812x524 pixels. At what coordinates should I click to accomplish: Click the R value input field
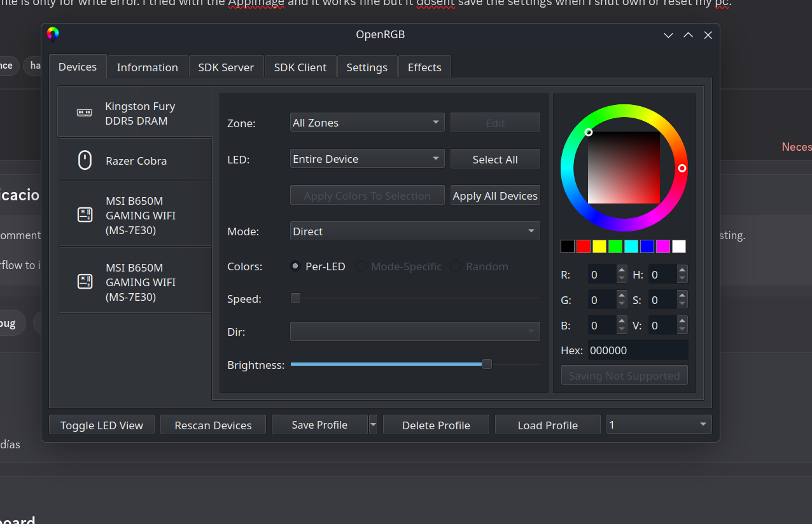pos(602,275)
